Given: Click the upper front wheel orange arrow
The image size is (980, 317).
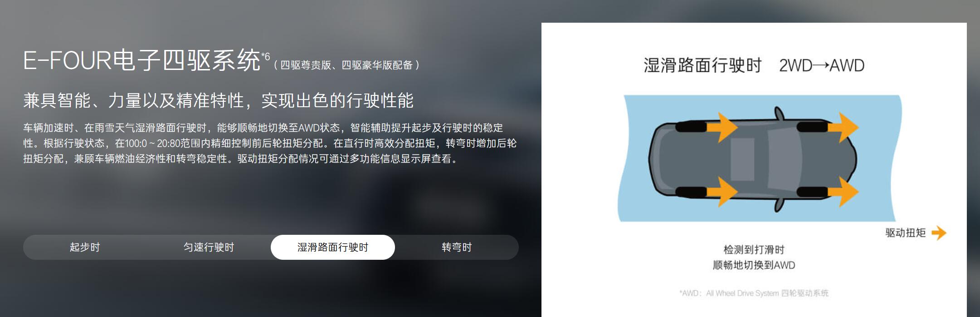Looking at the screenshot, I should pos(843,127).
